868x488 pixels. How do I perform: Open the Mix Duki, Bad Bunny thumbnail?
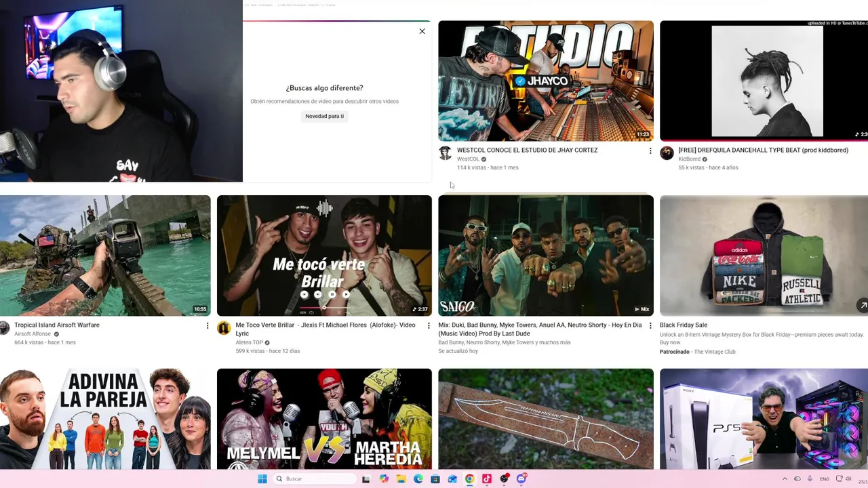[x=546, y=256]
